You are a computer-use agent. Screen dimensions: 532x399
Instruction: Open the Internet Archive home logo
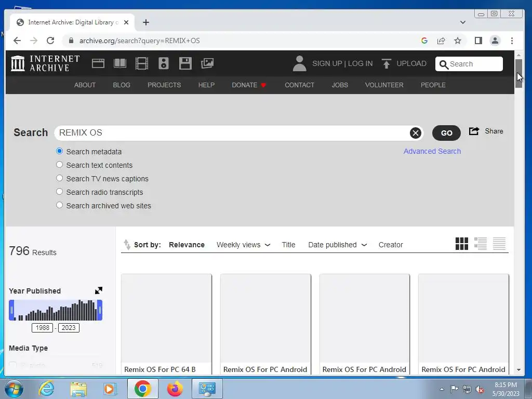tap(45, 63)
